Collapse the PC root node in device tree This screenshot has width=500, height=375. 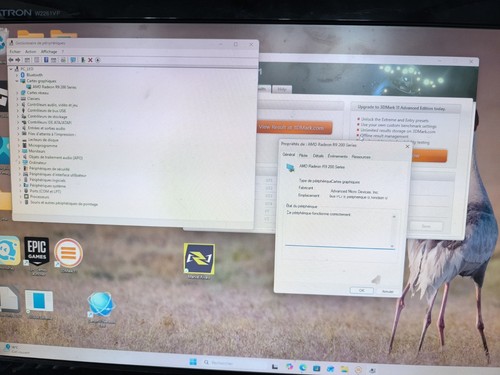(x=11, y=69)
